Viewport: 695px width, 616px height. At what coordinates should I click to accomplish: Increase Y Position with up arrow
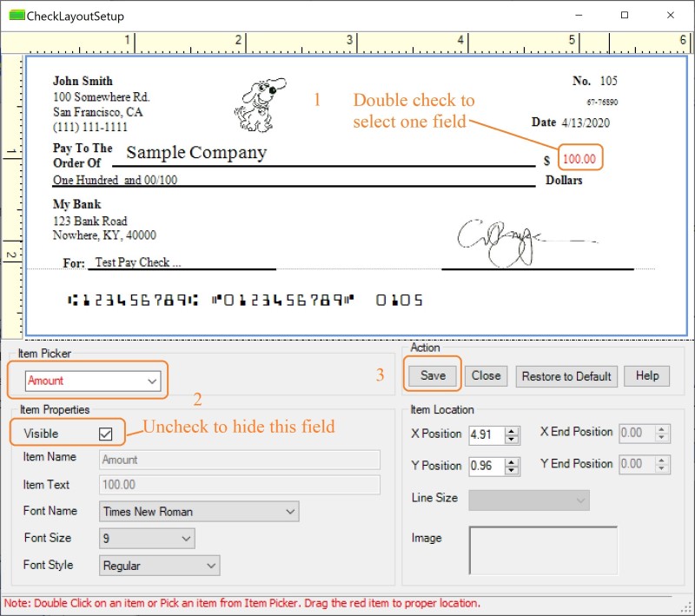coord(512,460)
